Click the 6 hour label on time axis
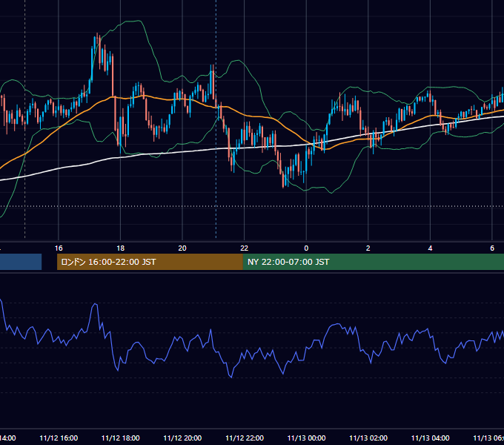Image resolution: width=504 pixels, height=445 pixels. coord(492,248)
